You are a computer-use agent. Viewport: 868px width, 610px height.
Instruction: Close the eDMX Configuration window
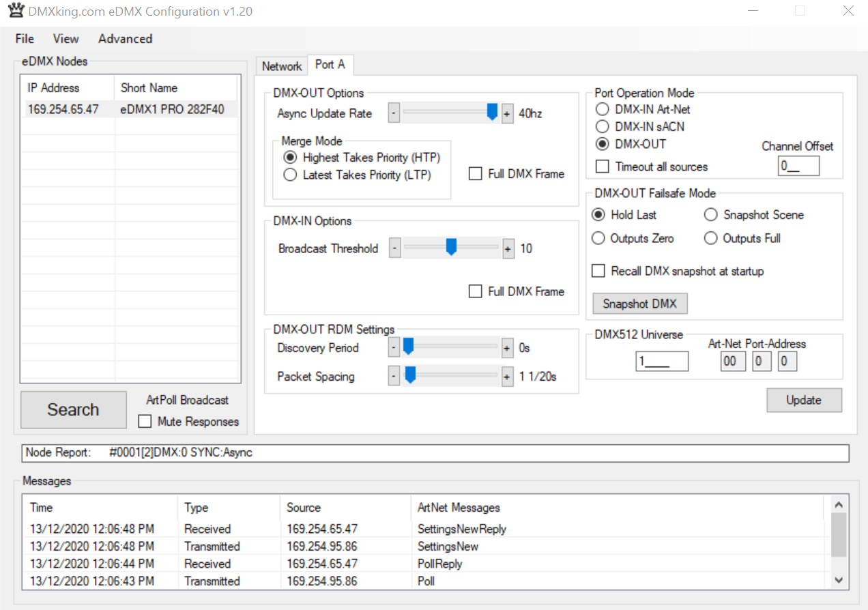coord(848,11)
